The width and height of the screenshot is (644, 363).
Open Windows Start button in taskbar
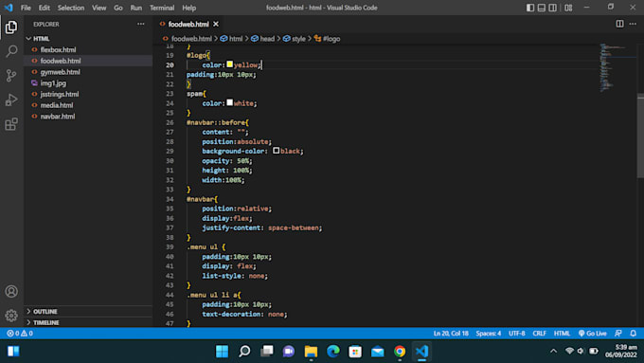(222, 351)
